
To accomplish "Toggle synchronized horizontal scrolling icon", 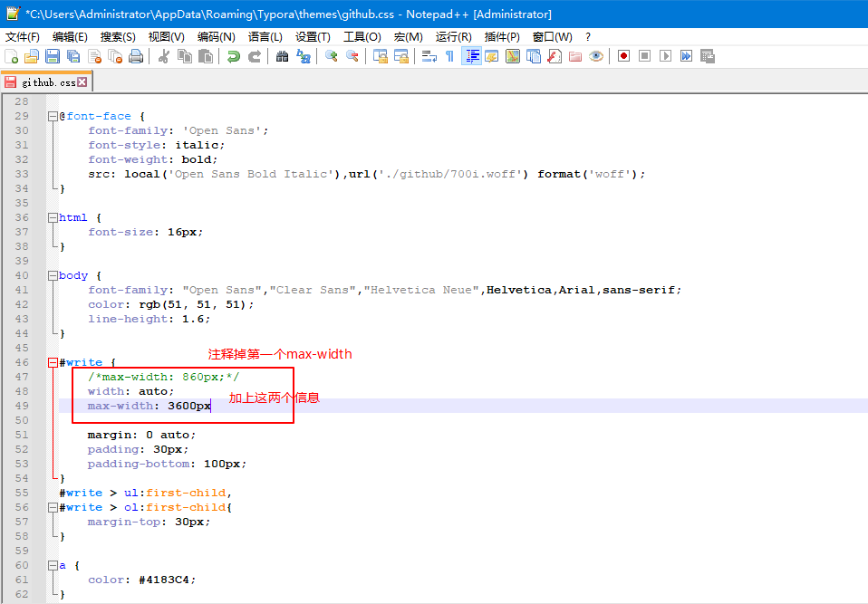I will pyautogui.click(x=400, y=56).
